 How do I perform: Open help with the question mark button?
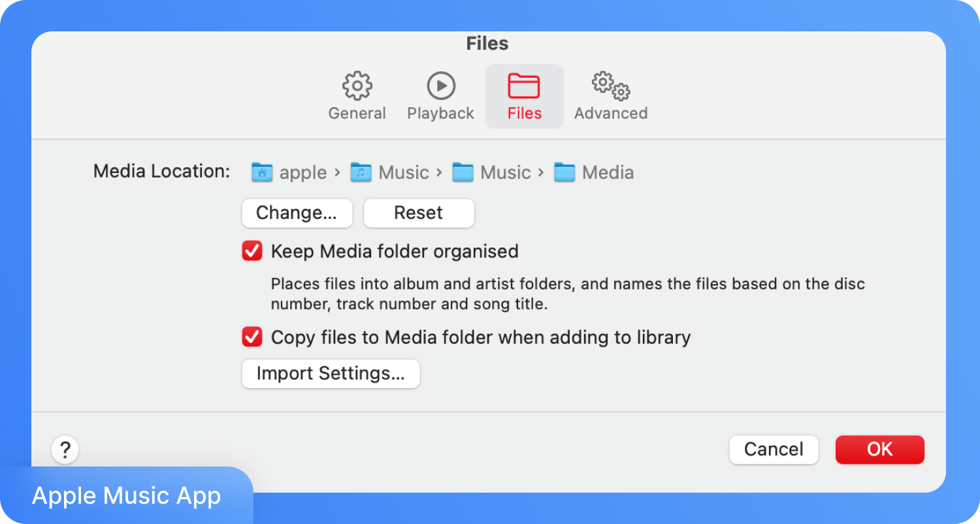pyautogui.click(x=65, y=450)
